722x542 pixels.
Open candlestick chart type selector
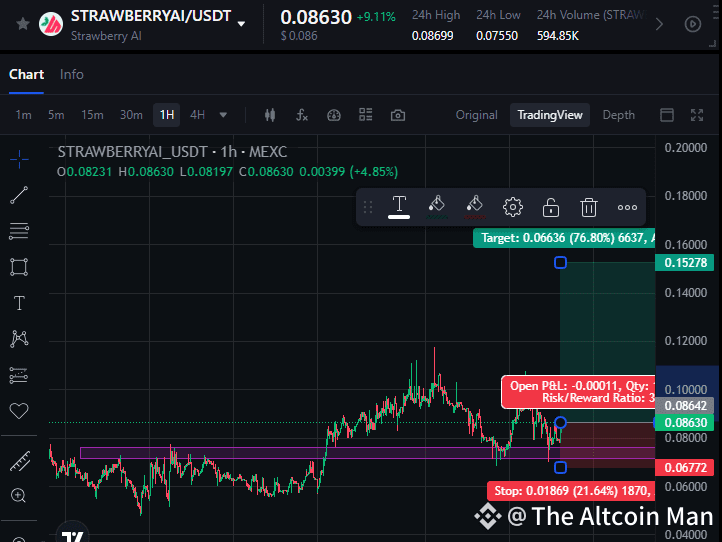270,115
